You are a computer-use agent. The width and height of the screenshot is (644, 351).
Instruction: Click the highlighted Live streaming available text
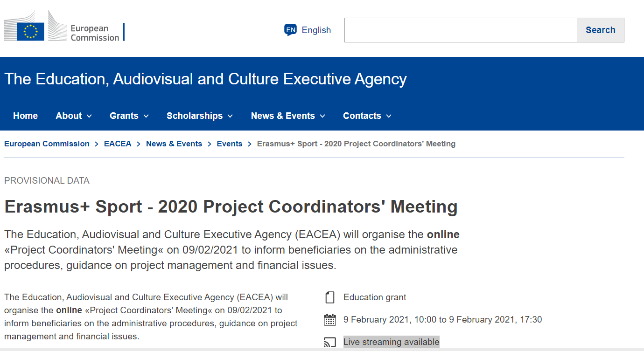[392, 342]
